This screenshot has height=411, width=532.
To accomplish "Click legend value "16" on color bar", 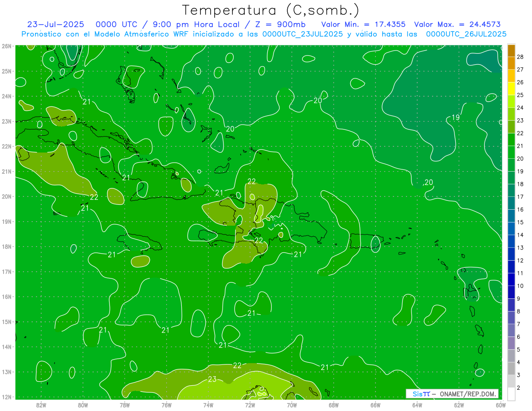I will click(x=520, y=209).
